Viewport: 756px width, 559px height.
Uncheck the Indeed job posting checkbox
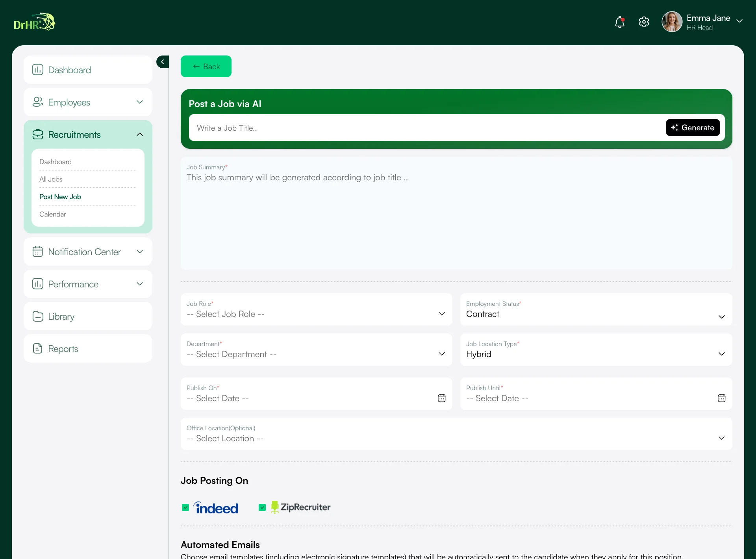[185, 507]
